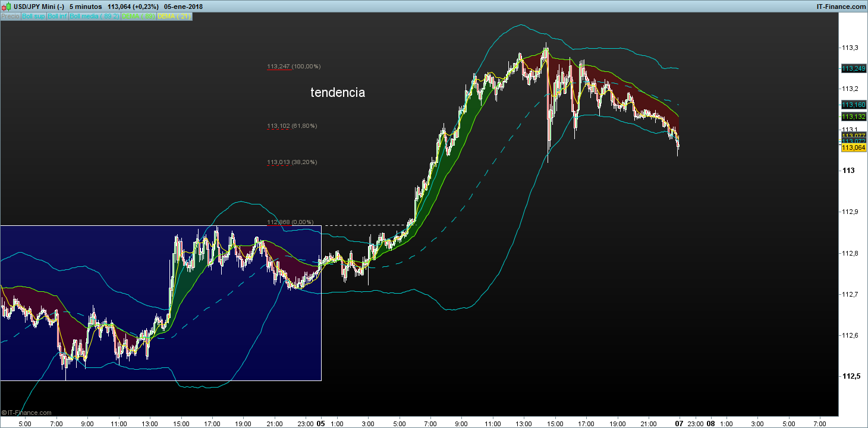Select the Boll inf indicator label
The width and height of the screenshot is (868, 428).
(x=57, y=17)
